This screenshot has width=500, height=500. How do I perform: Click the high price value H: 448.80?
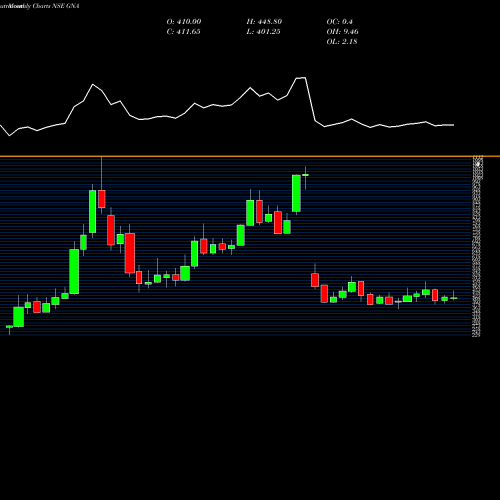[264, 22]
